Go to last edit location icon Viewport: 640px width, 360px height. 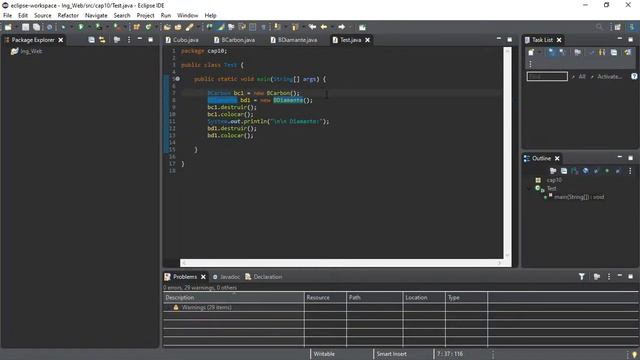pos(312,27)
